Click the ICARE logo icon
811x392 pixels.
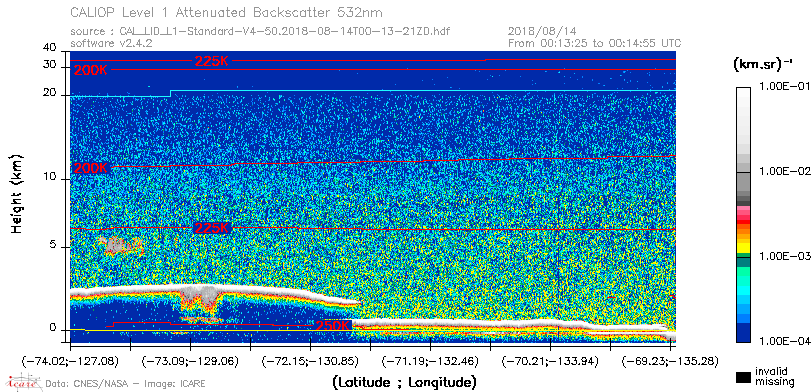(23, 382)
